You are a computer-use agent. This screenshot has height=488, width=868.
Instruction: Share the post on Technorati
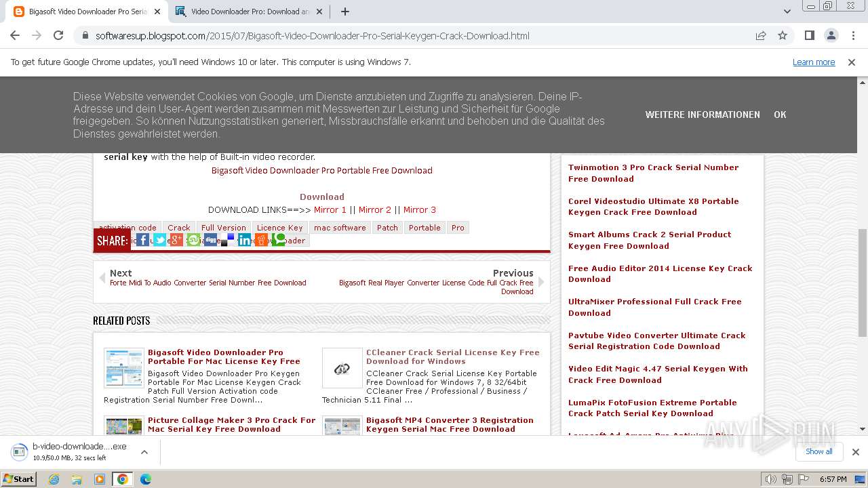coord(278,240)
